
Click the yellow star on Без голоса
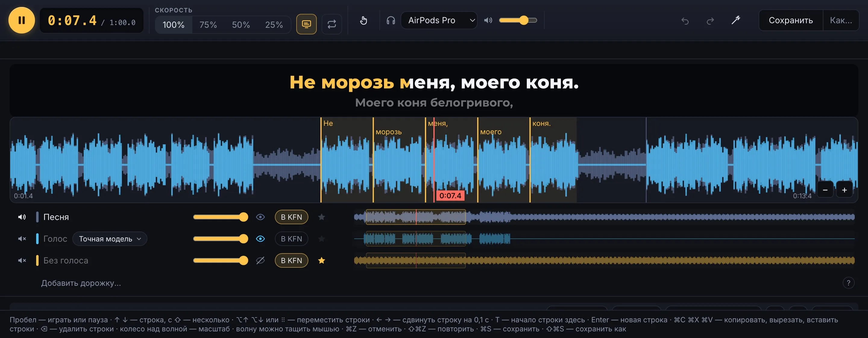[x=322, y=260]
